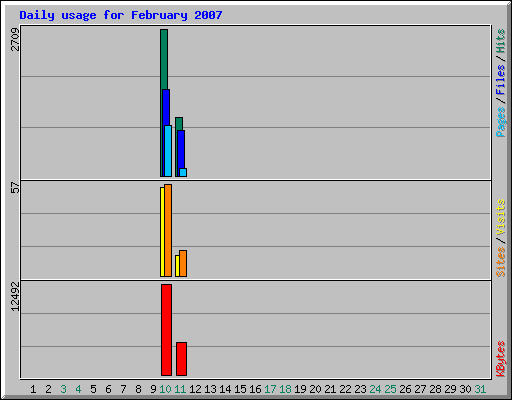This screenshot has height=400, width=512.
Task: Click the cyan Pages bar for day 11
Action: tap(183, 172)
